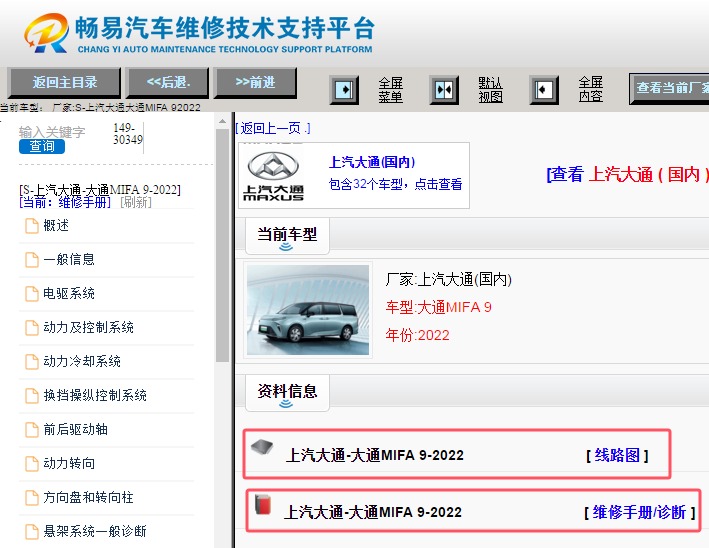Go forward with >>前进 button
Image resolution: width=709 pixels, height=548 pixels.
[255, 82]
